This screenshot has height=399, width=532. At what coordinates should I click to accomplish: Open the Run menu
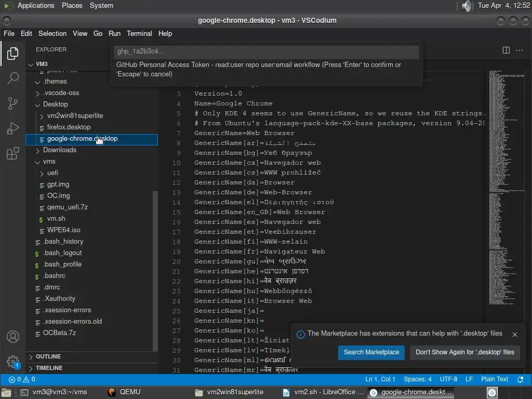[114, 34]
